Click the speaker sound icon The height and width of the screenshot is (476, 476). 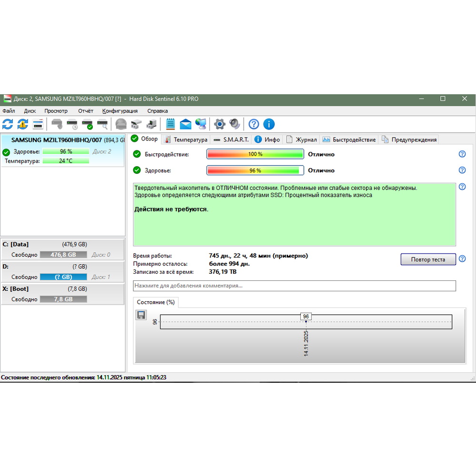tap(235, 124)
